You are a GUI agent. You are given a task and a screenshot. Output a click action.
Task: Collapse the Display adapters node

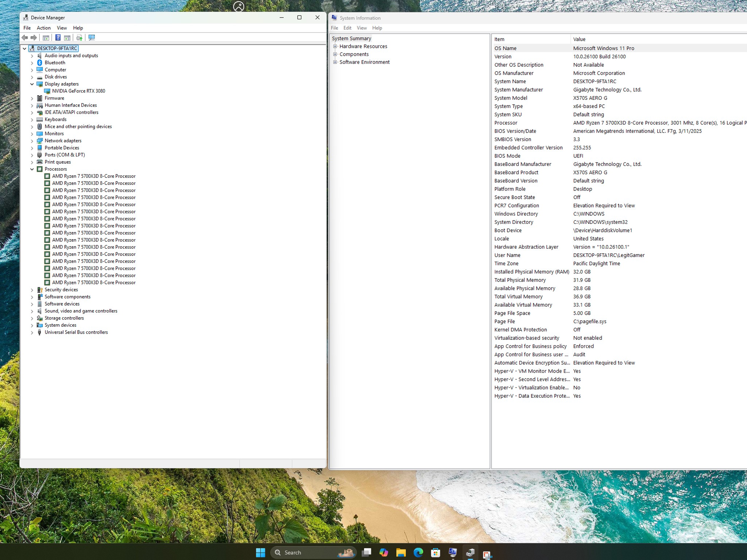click(x=32, y=84)
